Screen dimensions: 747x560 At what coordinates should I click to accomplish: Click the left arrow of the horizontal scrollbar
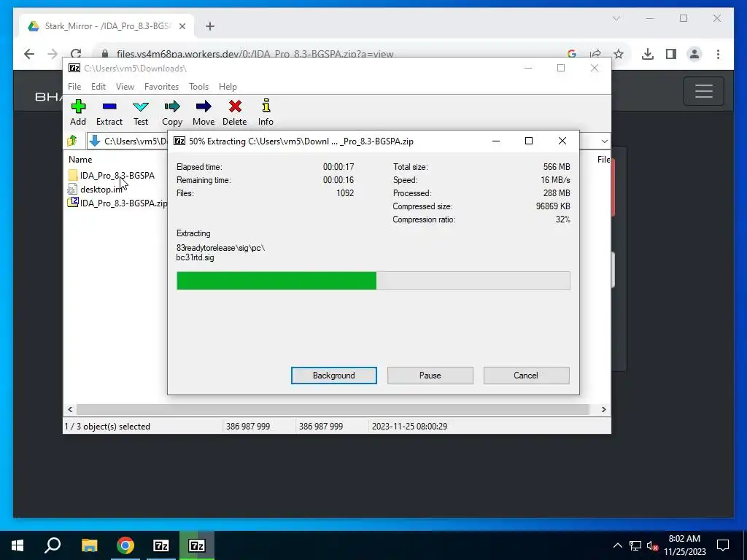tap(70, 410)
